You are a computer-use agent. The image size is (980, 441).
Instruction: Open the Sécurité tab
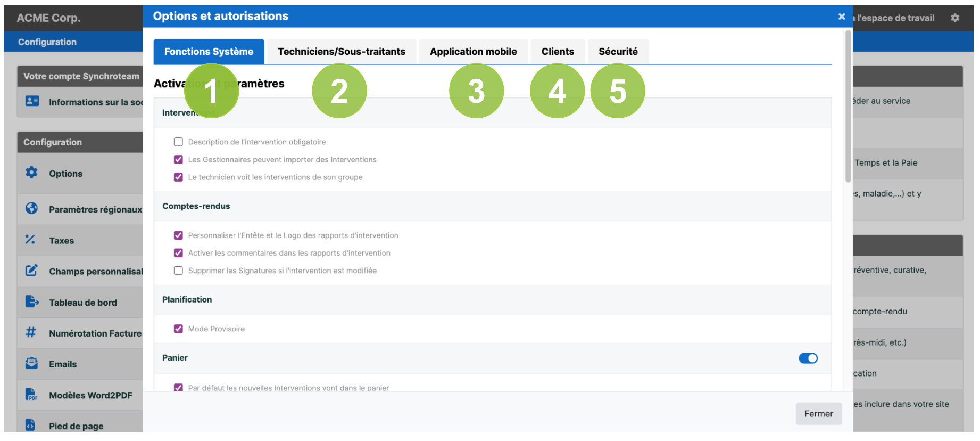[618, 52]
